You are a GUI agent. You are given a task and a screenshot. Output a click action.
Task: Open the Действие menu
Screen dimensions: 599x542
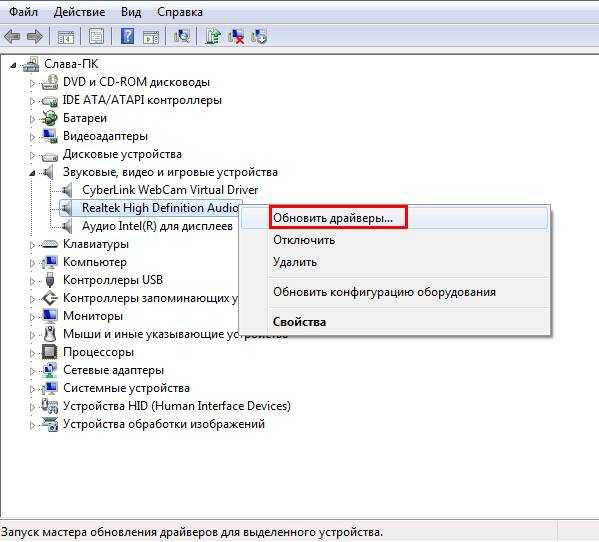tap(79, 12)
